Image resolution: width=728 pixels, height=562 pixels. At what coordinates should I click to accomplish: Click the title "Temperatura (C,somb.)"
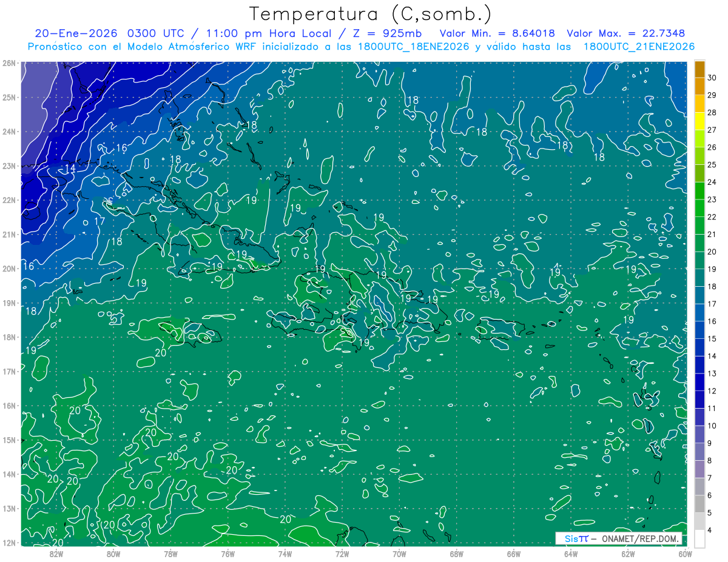pos(371,14)
